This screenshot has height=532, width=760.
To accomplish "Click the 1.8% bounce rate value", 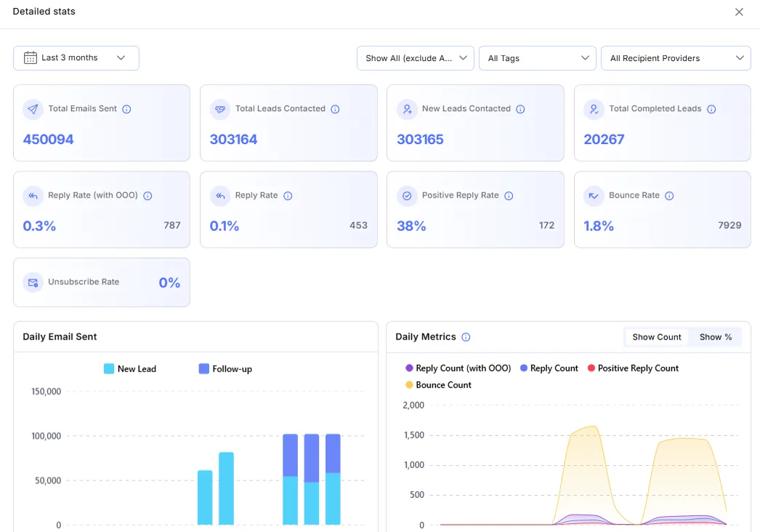I will pos(599,226).
